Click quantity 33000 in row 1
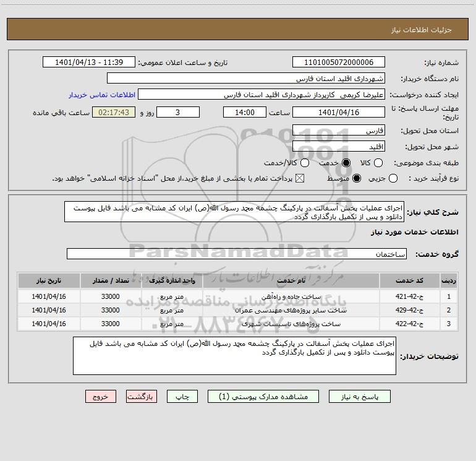Image resolution: width=476 pixels, height=461 pixels. click(x=111, y=296)
